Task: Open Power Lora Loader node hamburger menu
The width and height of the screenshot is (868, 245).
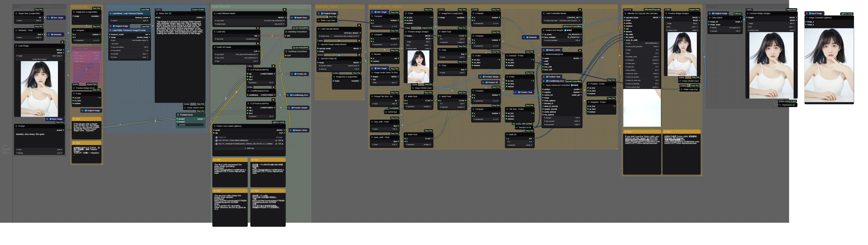Action: tap(214, 126)
